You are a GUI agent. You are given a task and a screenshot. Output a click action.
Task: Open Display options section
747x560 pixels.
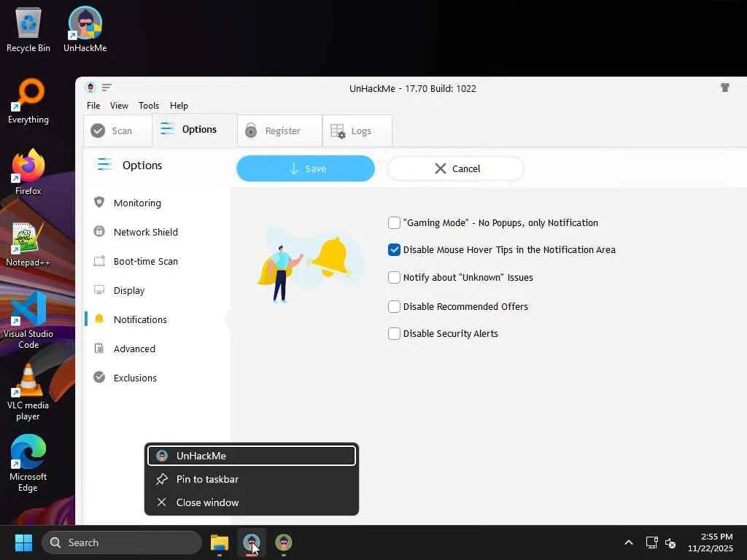[x=129, y=290]
